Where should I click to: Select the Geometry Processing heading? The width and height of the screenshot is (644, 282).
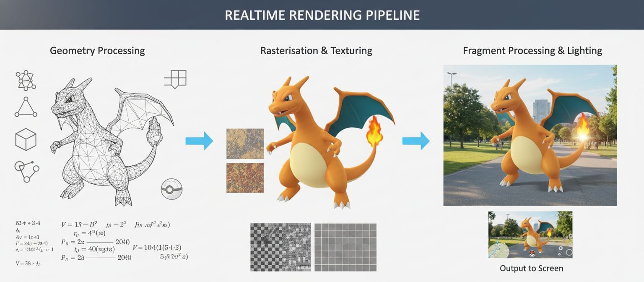click(x=97, y=51)
